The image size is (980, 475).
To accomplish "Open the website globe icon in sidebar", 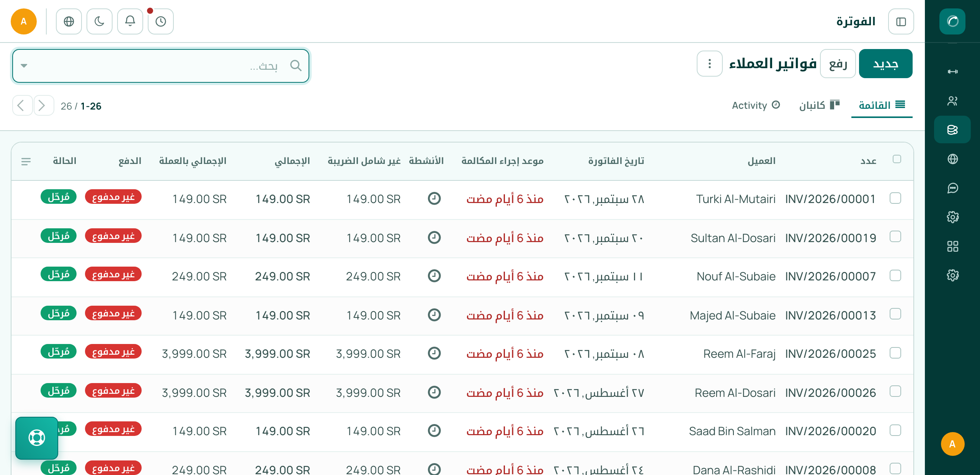I will pos(952,159).
